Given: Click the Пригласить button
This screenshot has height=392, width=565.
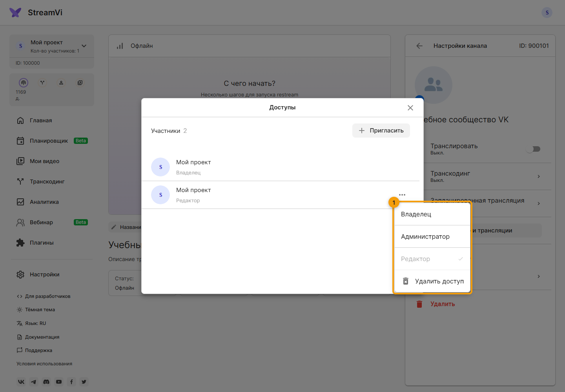Looking at the screenshot, I should coord(381,131).
